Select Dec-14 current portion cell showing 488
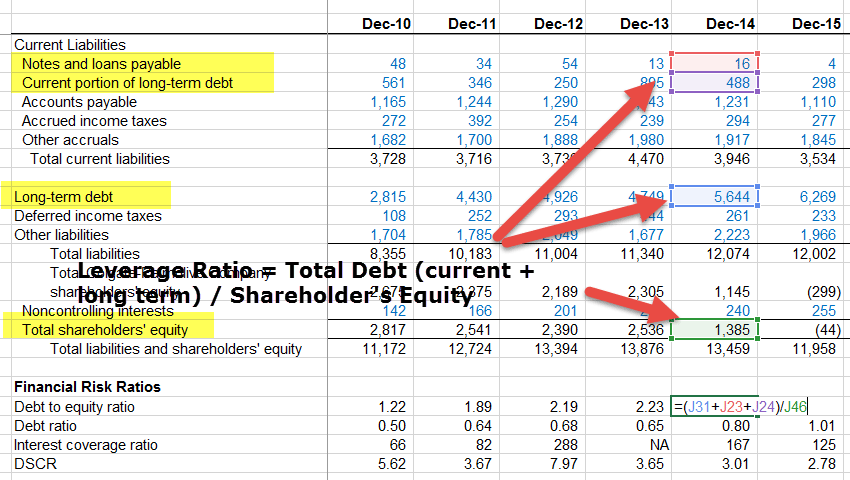This screenshot has height=480, width=850. 714,82
